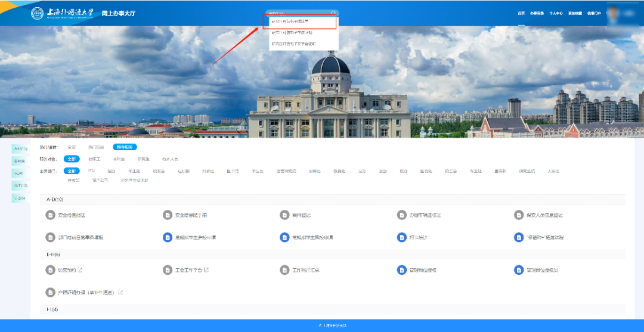
Task: Filter by 保卫处 department
Action: point(476,170)
